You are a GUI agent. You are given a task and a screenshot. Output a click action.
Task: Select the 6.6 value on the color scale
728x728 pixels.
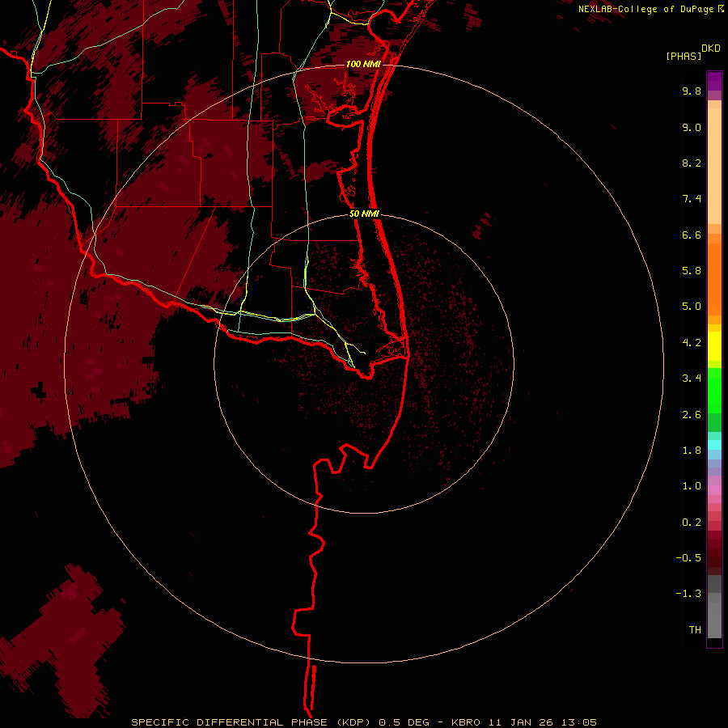pos(692,235)
